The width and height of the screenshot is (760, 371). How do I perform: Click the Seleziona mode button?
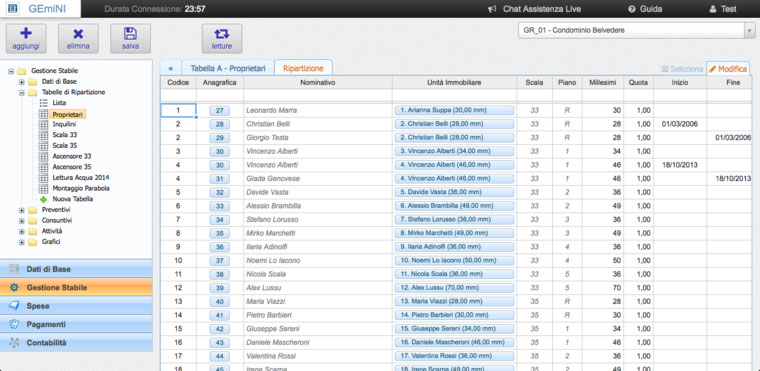point(682,69)
